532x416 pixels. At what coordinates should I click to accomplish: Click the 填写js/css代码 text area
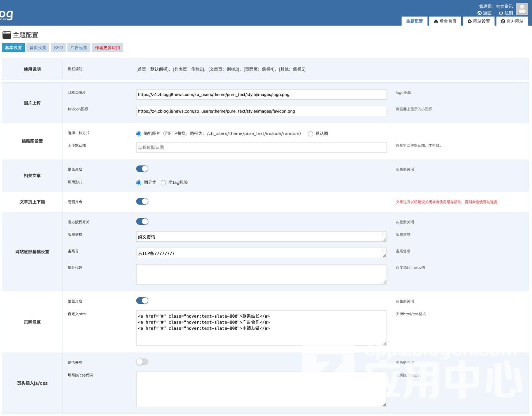261,389
